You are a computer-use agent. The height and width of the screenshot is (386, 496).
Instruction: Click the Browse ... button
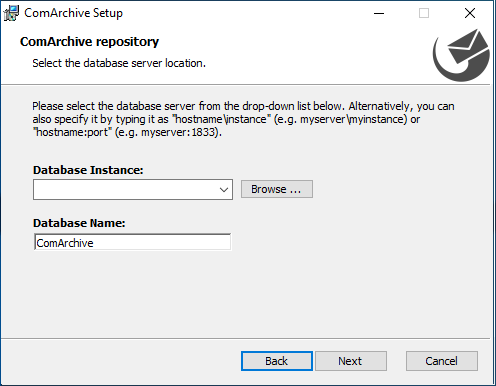(277, 189)
